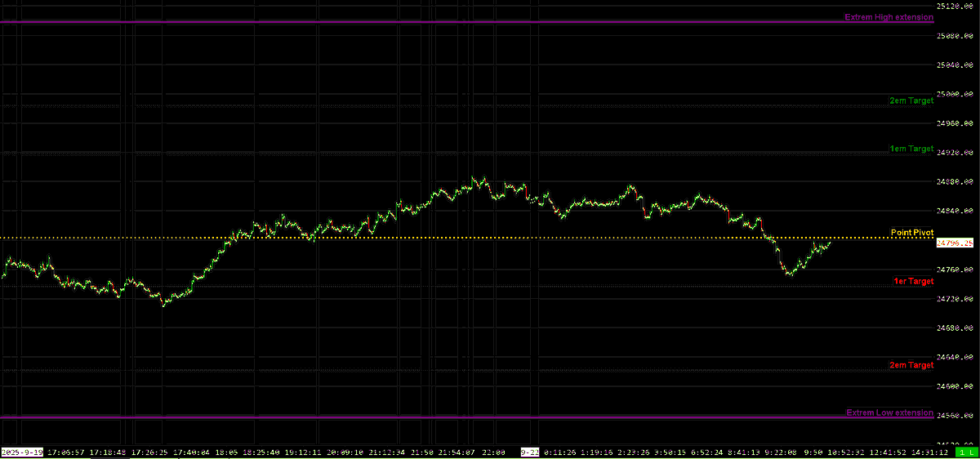Click time label 17:26:25
Image resolution: width=980 pixels, height=459 pixels.
pos(150,452)
